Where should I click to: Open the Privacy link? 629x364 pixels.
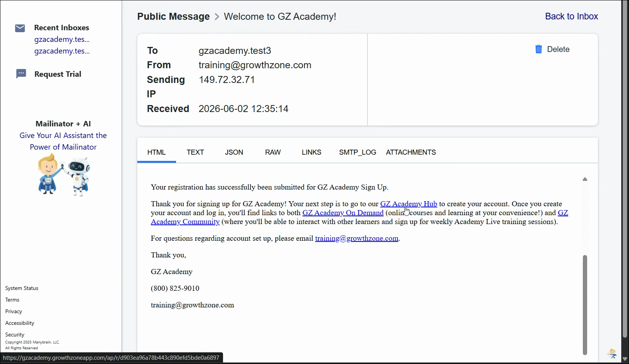pos(14,311)
